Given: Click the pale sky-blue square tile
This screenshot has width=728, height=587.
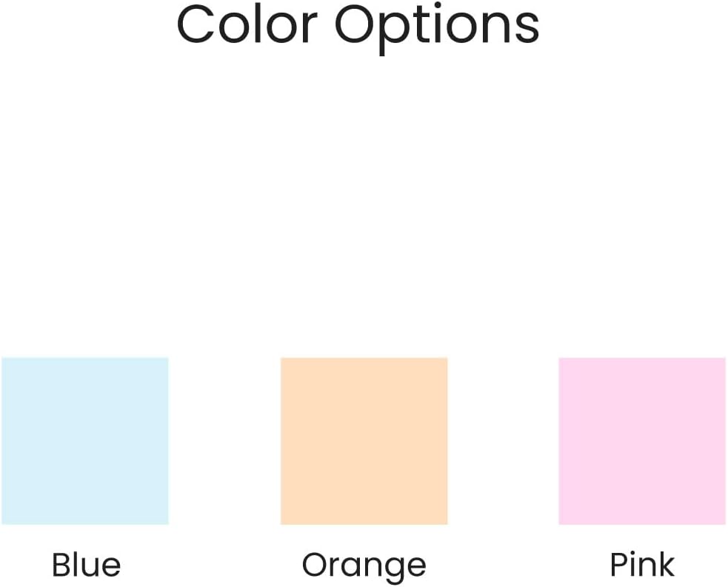Looking at the screenshot, I should coord(85,440).
